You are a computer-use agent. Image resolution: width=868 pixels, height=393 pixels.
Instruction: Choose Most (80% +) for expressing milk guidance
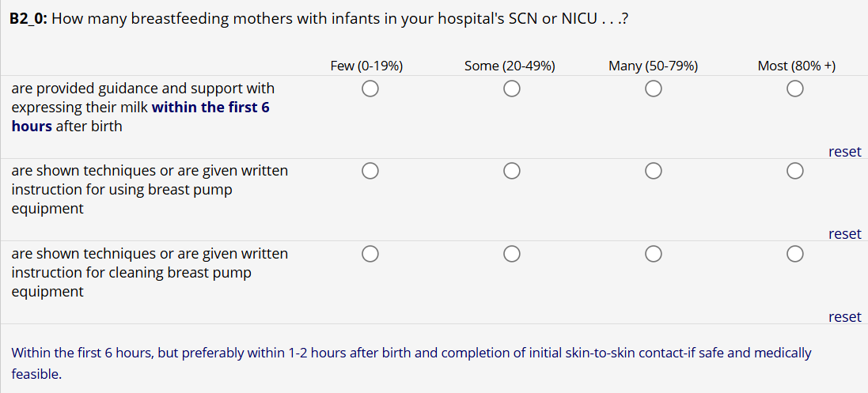click(795, 89)
